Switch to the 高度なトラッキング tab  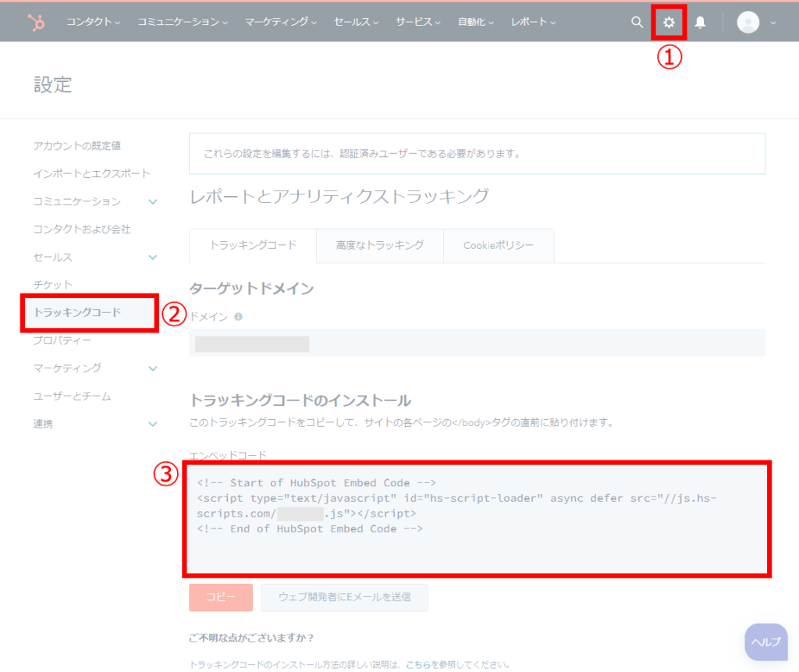pyautogui.click(x=380, y=246)
